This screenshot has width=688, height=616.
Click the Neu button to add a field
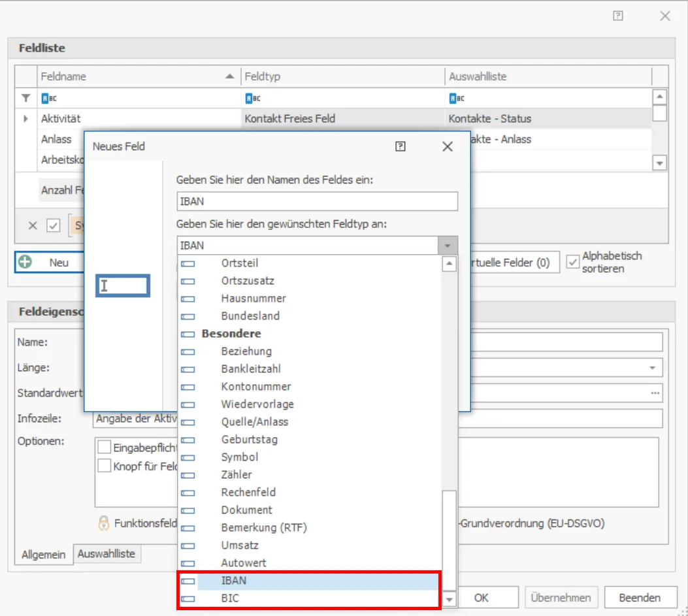pyautogui.click(x=49, y=263)
